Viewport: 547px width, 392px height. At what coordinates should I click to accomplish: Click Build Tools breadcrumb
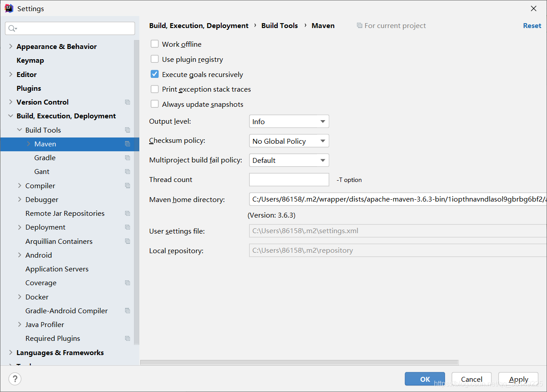[x=280, y=26]
